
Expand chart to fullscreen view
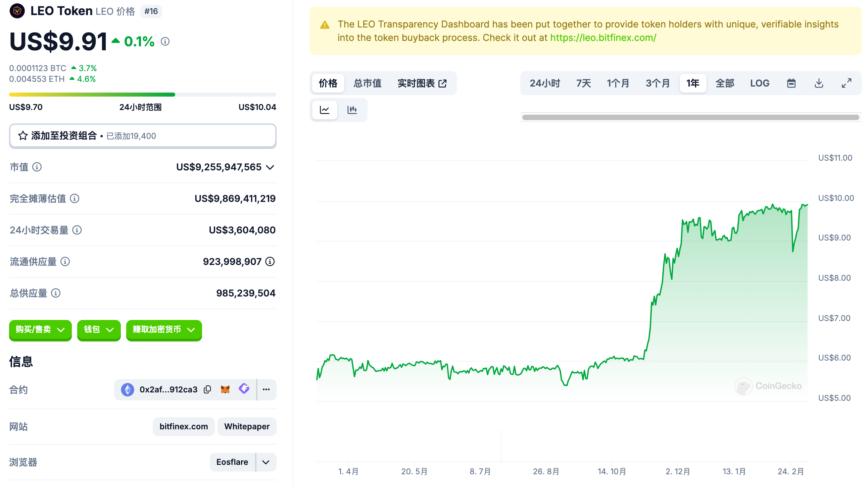(x=846, y=83)
